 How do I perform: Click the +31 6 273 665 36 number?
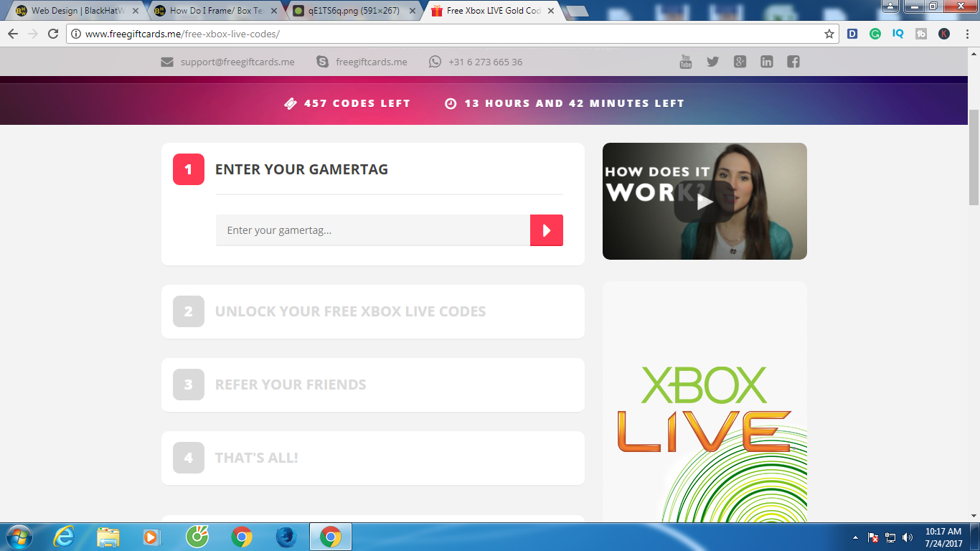pyautogui.click(x=485, y=62)
